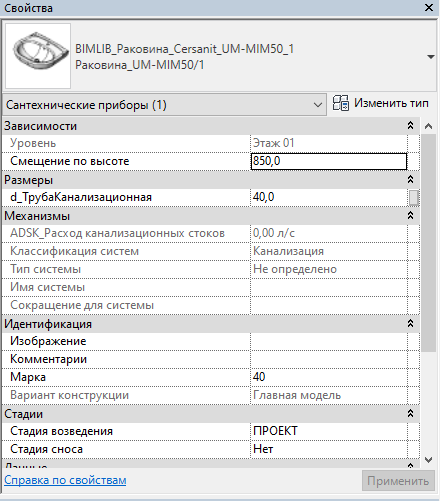Select the d_ТрубаКанализационная parameter label

81,197
